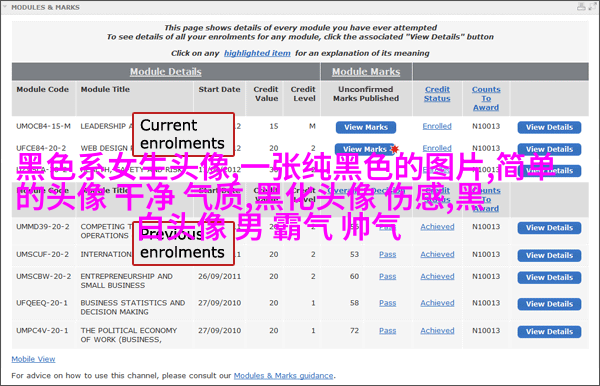This screenshot has height=386, width=600.
Task: Click Pass decision for UFQEEQ-20-1
Action: pyautogui.click(x=388, y=303)
